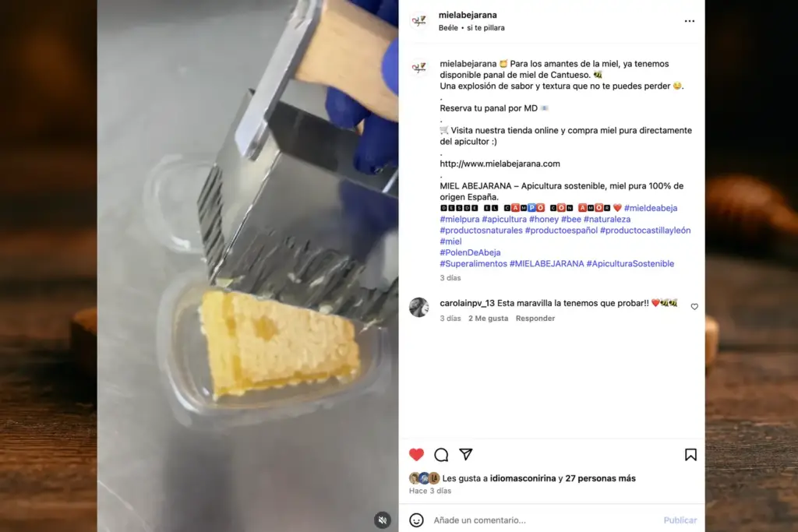Open emoji picker smiley icon
Viewport: 798px width, 532px height.
[416, 520]
